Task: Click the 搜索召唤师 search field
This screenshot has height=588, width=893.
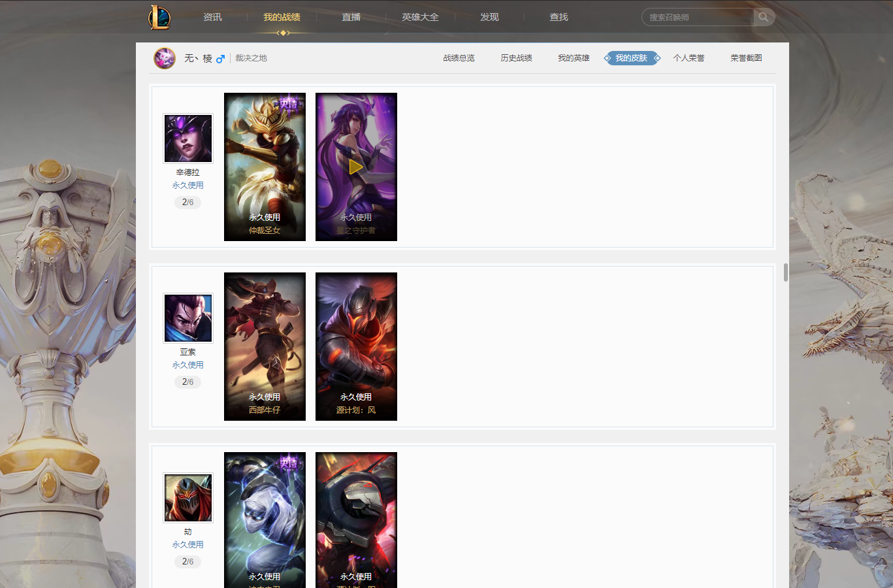Action: [x=698, y=17]
